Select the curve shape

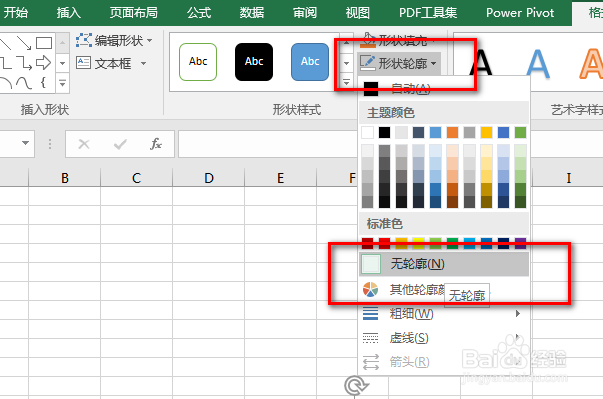[x=24, y=82]
